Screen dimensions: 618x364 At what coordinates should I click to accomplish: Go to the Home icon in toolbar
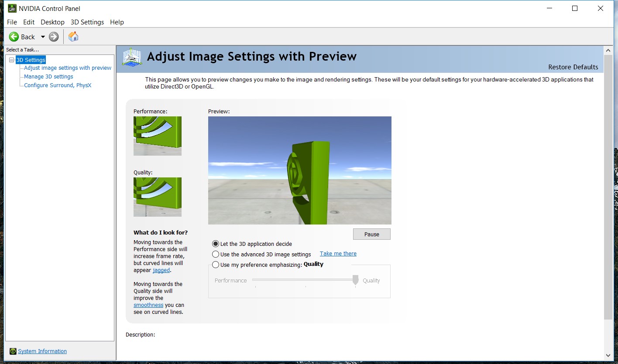click(73, 37)
